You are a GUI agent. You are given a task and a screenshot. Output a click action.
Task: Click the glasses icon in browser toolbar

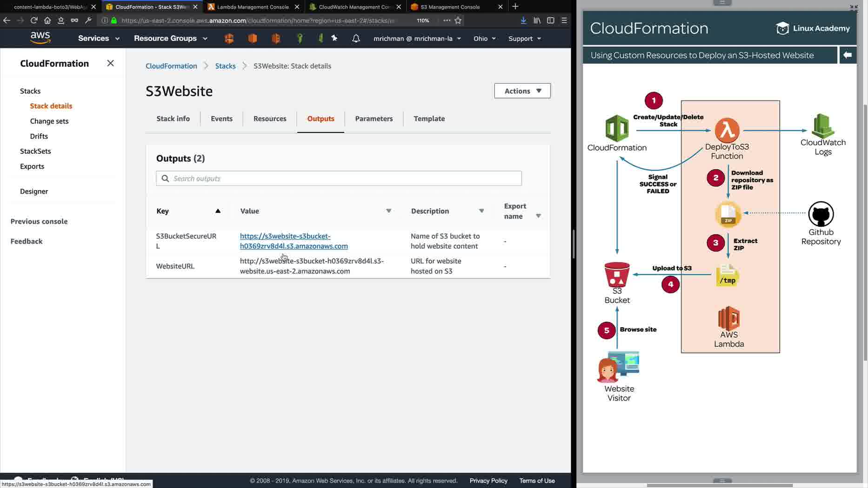[74, 20]
